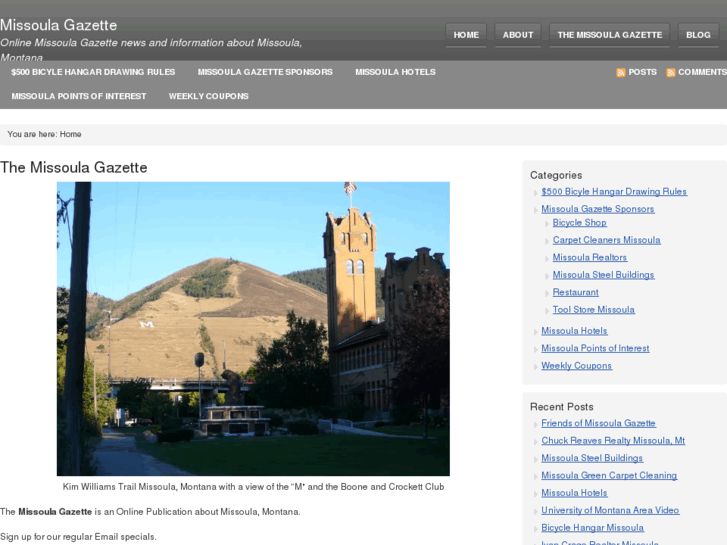
Task: Open Missoula Gazette Sponsors category link
Action: click(x=598, y=209)
